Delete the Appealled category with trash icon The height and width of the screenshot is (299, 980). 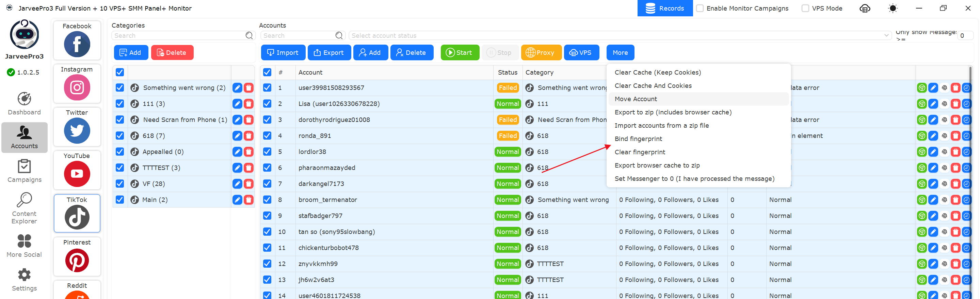(x=248, y=152)
